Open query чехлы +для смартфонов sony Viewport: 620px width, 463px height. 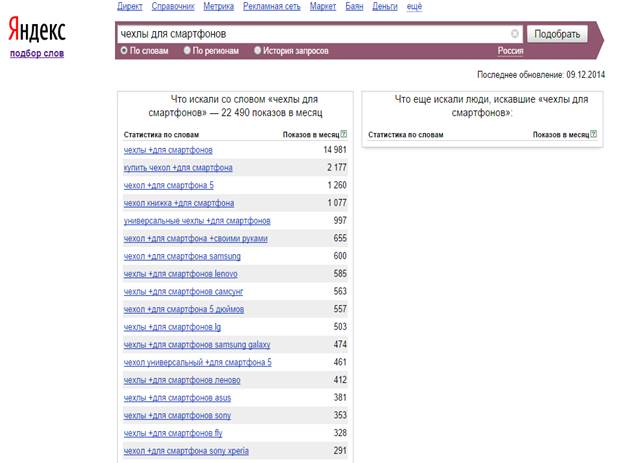pos(177,416)
